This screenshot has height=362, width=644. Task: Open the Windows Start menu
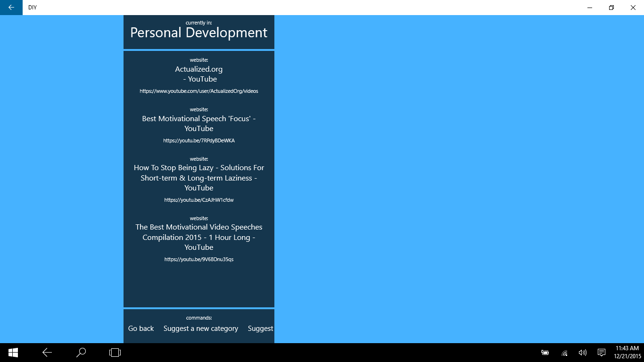(x=13, y=352)
